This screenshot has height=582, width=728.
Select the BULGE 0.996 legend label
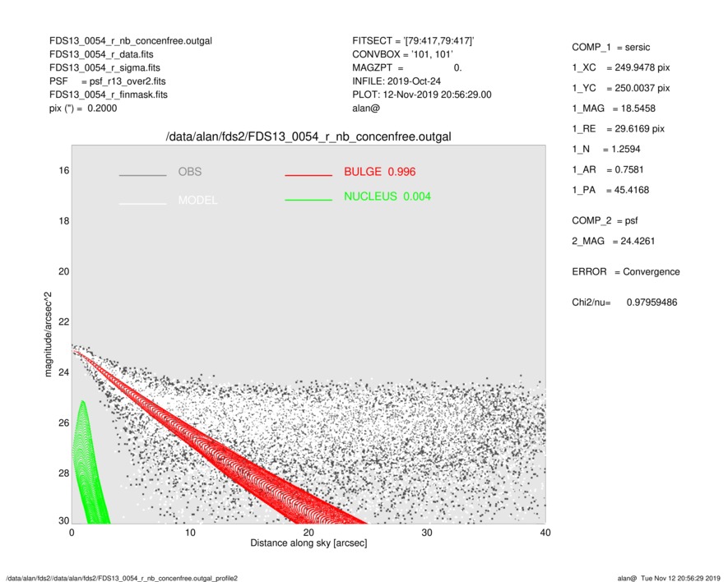pyautogui.click(x=373, y=172)
